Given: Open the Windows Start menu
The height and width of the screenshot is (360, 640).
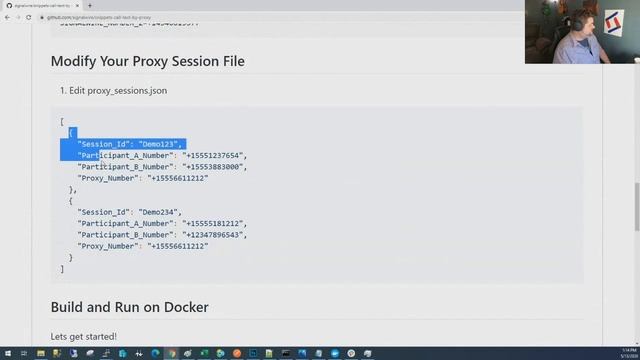Looking at the screenshot, I should [x=8, y=353].
